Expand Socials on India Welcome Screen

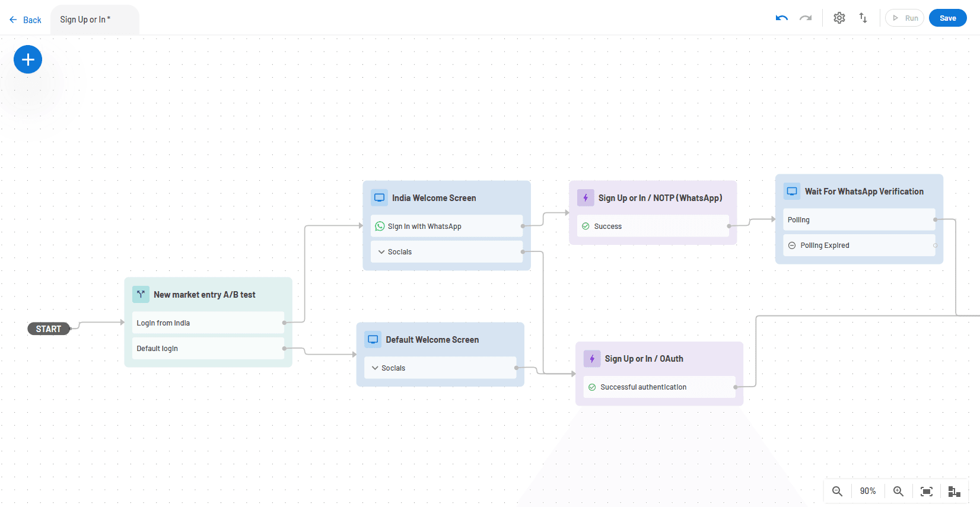click(382, 251)
